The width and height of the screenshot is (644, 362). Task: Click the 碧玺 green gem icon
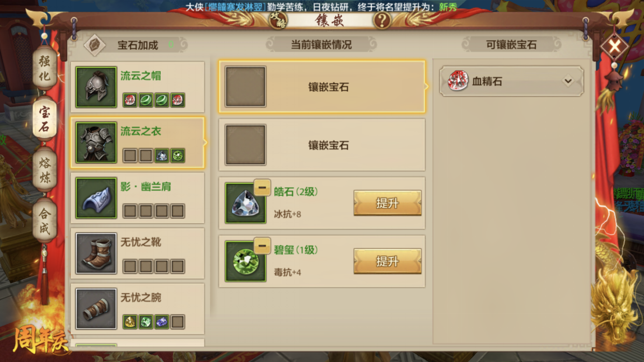pyautogui.click(x=245, y=261)
